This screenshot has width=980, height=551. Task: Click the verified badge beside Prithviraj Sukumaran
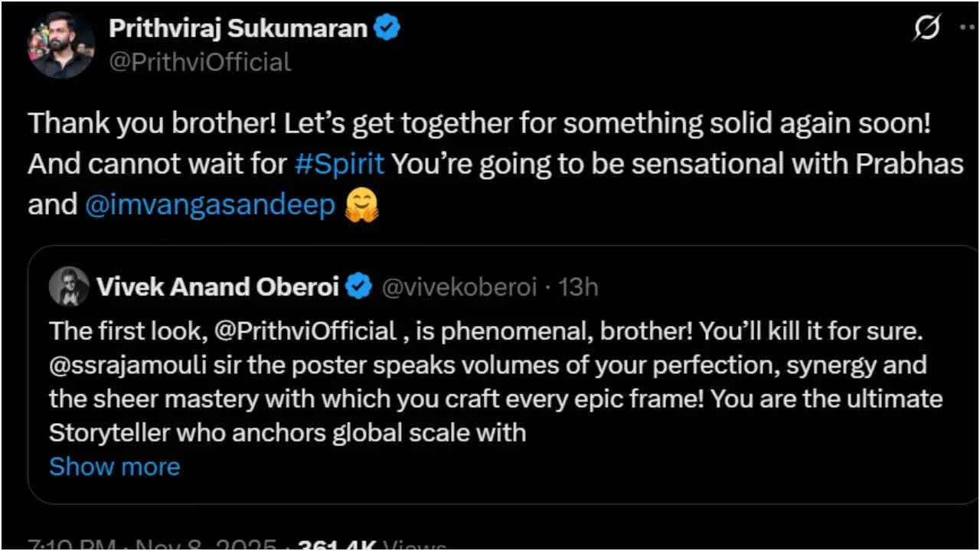coord(388,29)
